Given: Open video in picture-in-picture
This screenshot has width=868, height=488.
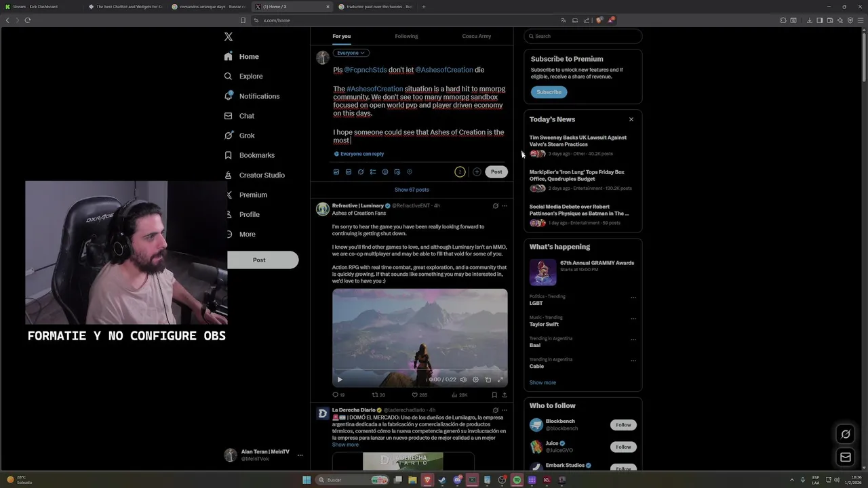Looking at the screenshot, I should (x=488, y=380).
